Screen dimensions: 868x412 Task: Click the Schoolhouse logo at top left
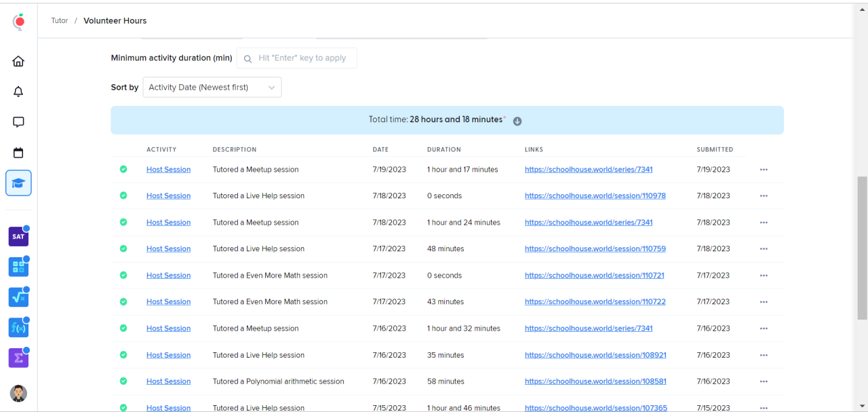pos(18,22)
